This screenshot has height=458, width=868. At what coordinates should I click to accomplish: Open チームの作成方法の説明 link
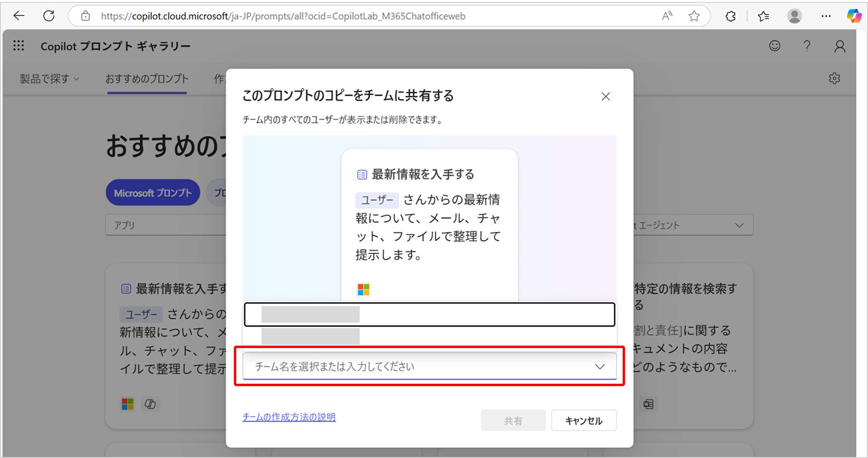pos(289,417)
